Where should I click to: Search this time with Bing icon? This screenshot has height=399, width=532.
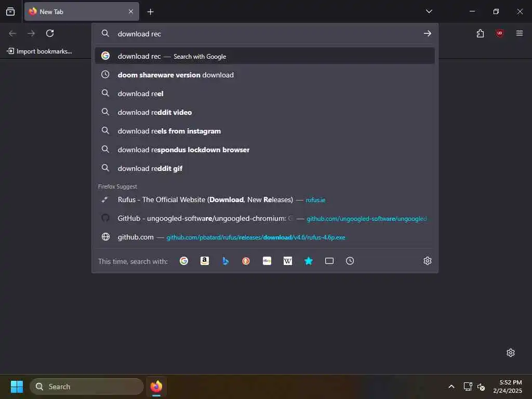click(x=225, y=261)
